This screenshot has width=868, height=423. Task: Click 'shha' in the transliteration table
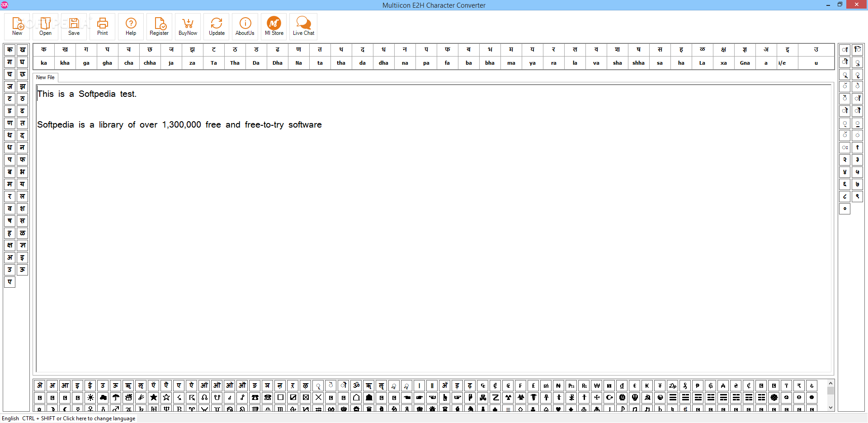pyautogui.click(x=638, y=63)
